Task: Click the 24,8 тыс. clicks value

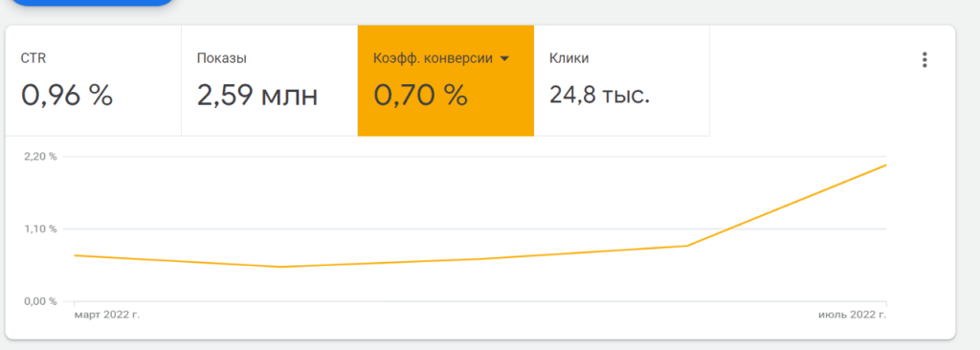Action: pos(600,95)
